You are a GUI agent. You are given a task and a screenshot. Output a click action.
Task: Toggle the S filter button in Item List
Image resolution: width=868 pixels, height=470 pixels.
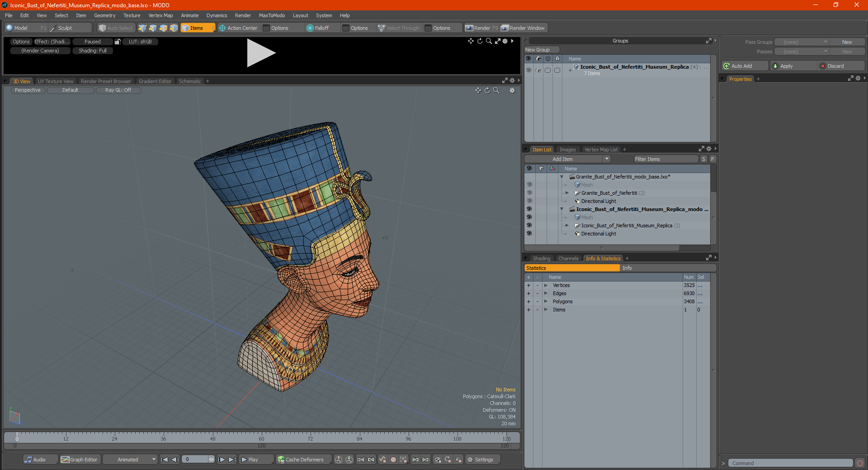coord(703,159)
